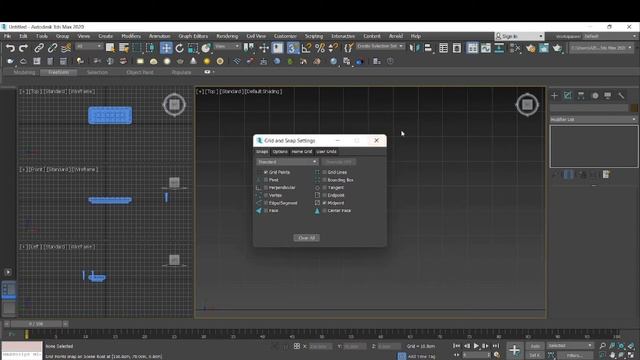Activate the Select and Rotate tool
Image resolution: width=640 pixels, height=360 pixels.
click(x=180, y=48)
